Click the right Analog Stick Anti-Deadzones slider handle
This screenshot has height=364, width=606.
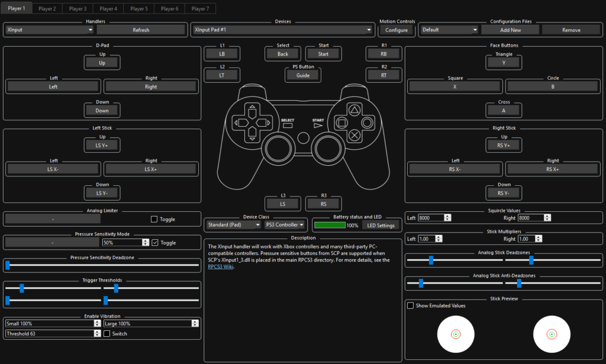[519, 284]
